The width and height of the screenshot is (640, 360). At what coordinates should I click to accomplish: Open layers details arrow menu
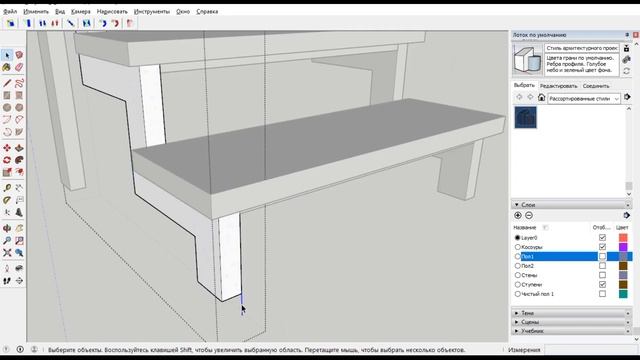pos(627,216)
